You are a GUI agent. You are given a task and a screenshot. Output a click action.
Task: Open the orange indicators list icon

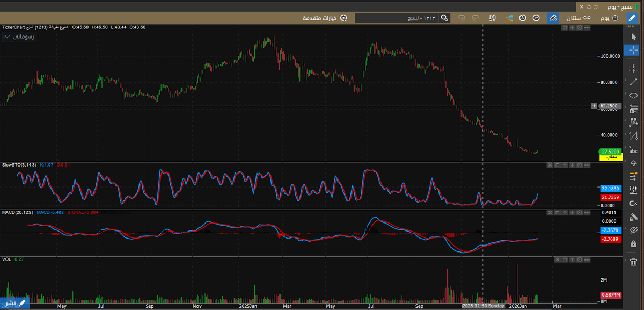coord(633,176)
